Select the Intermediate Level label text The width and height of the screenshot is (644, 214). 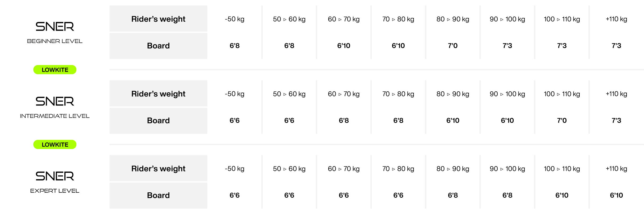[x=55, y=116]
